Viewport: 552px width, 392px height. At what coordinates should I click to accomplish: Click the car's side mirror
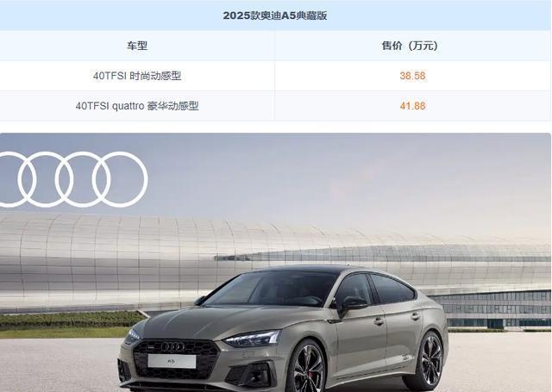coord(353,304)
